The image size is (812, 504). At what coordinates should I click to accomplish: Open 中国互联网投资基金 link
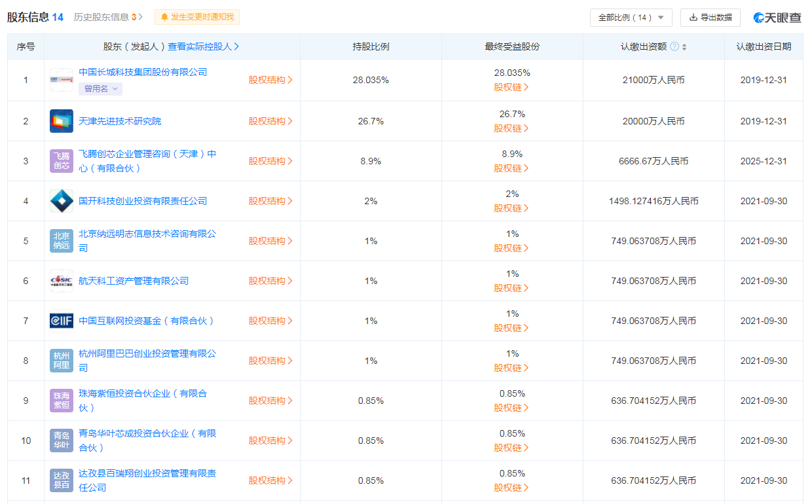pos(147,321)
